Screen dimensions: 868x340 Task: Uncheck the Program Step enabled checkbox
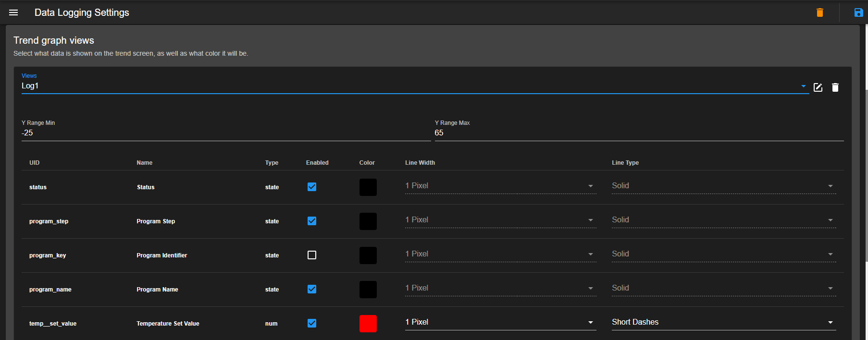pyautogui.click(x=312, y=221)
